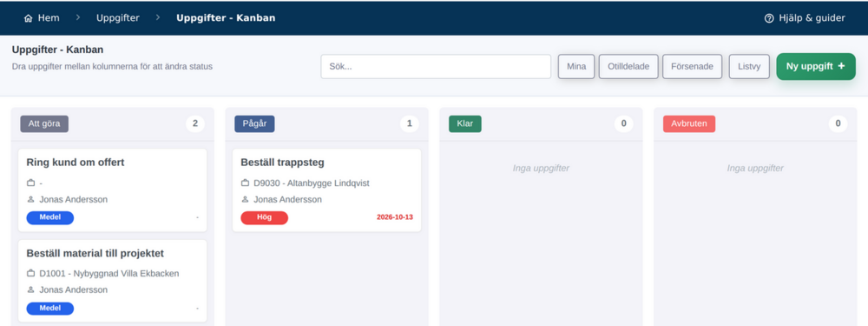Click the Avbruten column label
This screenshot has height=326, width=868.
pyautogui.click(x=689, y=123)
